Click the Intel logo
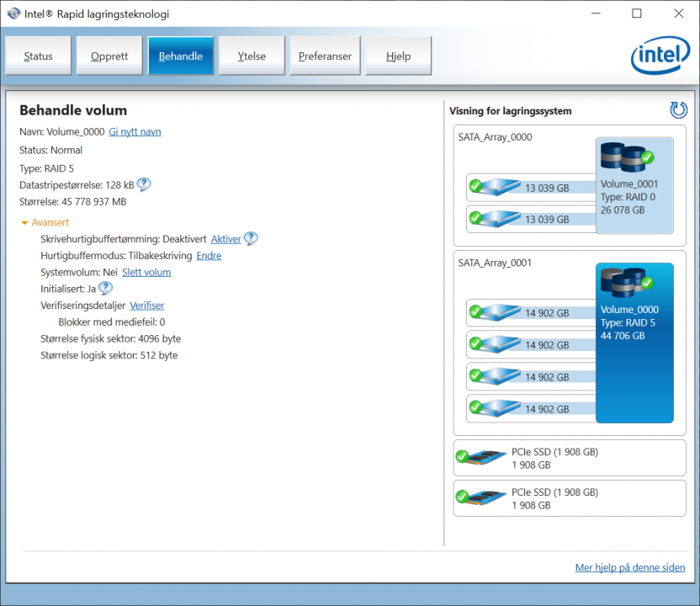 tap(660, 57)
